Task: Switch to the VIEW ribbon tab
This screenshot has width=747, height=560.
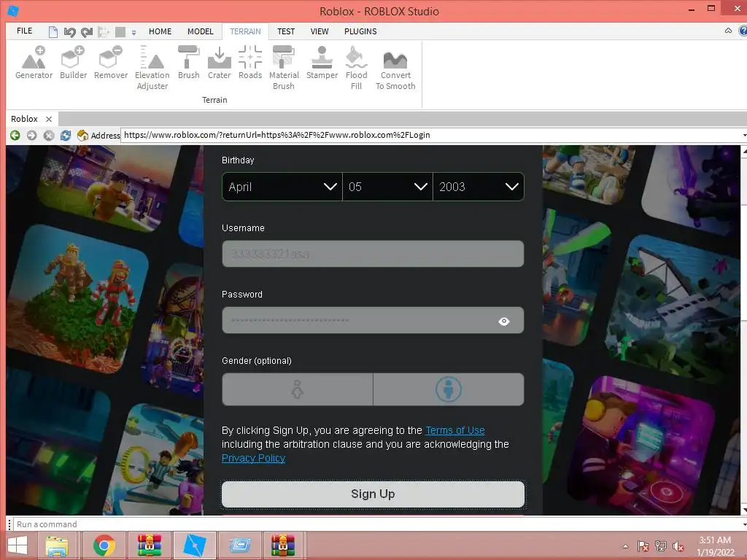Action: click(x=320, y=31)
